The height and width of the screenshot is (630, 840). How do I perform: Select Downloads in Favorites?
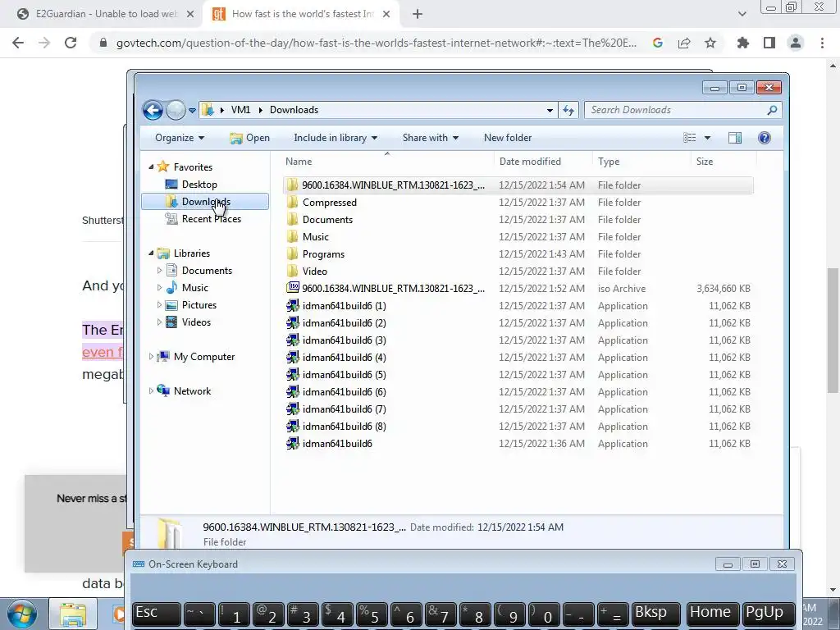click(204, 202)
